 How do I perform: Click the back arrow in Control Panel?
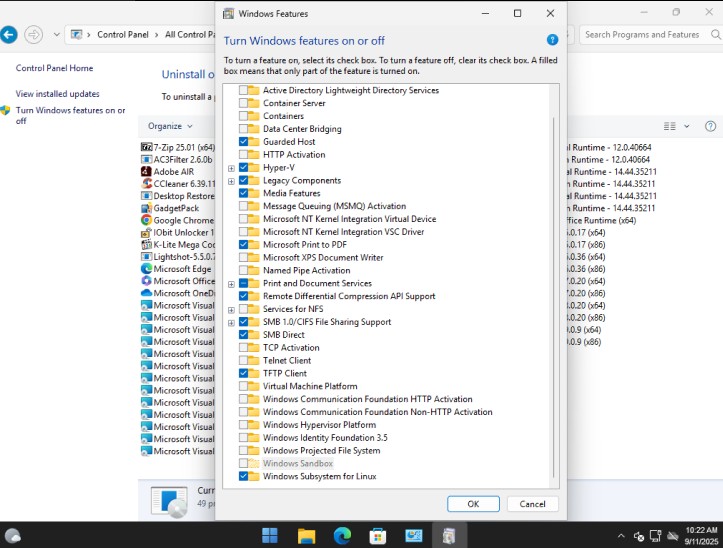[x=8, y=35]
